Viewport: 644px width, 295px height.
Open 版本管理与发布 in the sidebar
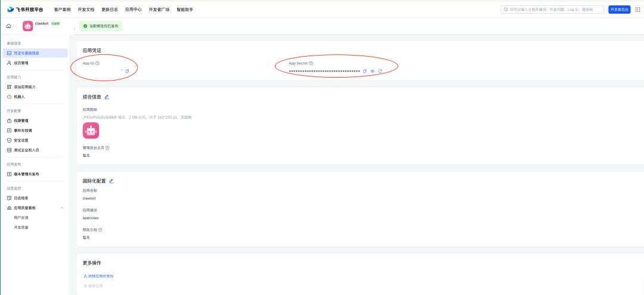coord(26,174)
